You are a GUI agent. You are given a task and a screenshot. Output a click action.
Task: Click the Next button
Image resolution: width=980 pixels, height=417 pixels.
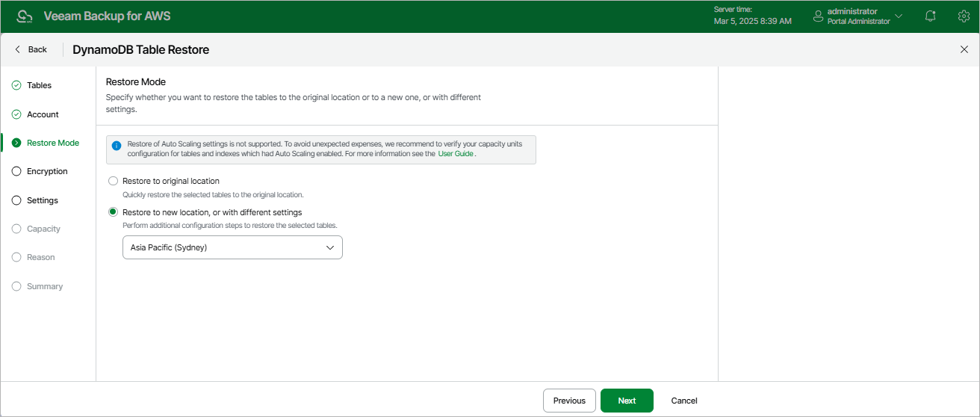tap(627, 401)
